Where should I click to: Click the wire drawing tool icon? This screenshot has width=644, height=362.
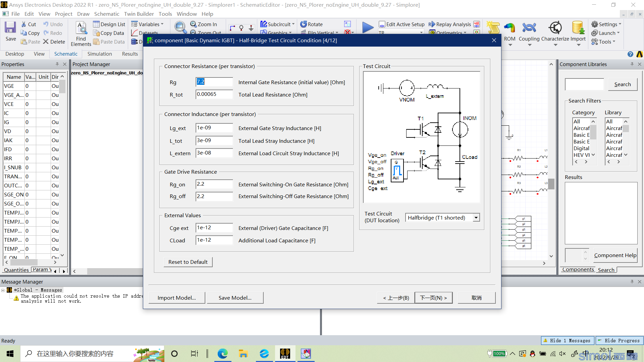pyautogui.click(x=232, y=28)
